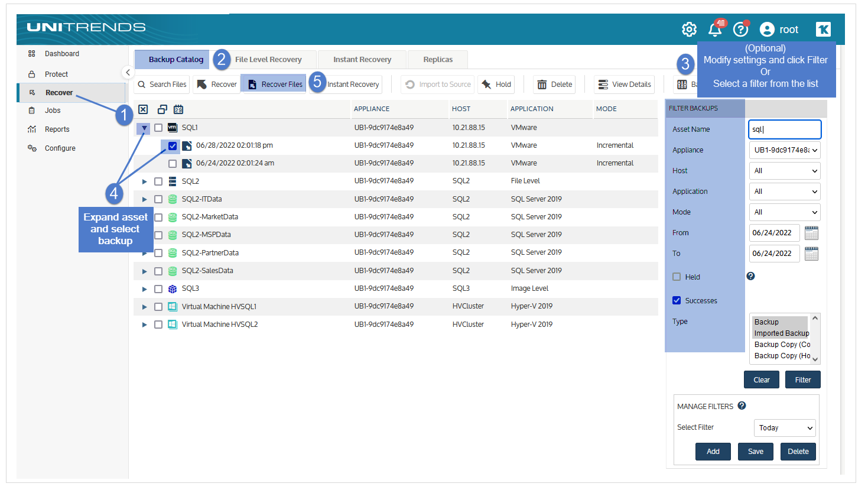Click into the Asset Name input field
Viewport: 868px width, 493px height.
click(785, 129)
